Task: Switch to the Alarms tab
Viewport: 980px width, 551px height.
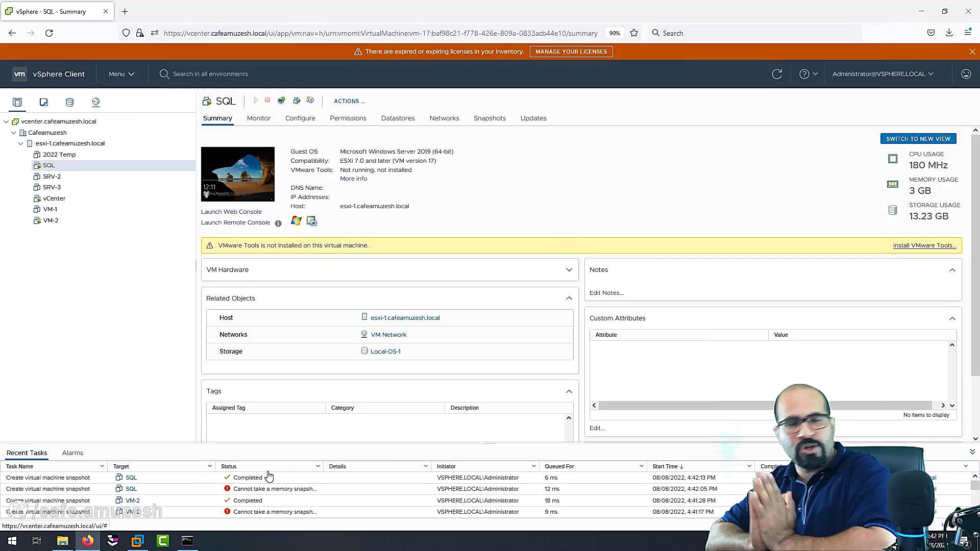Action: tap(72, 453)
